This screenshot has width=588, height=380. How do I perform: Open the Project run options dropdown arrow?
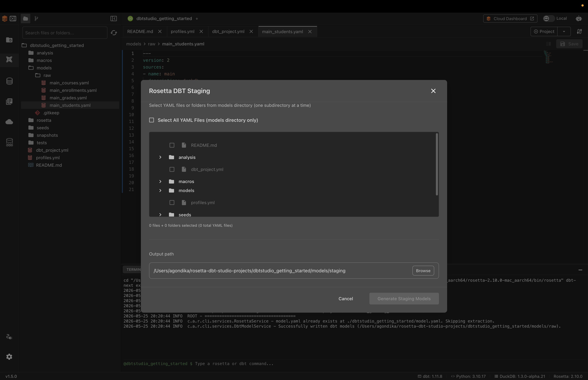pyautogui.click(x=564, y=31)
